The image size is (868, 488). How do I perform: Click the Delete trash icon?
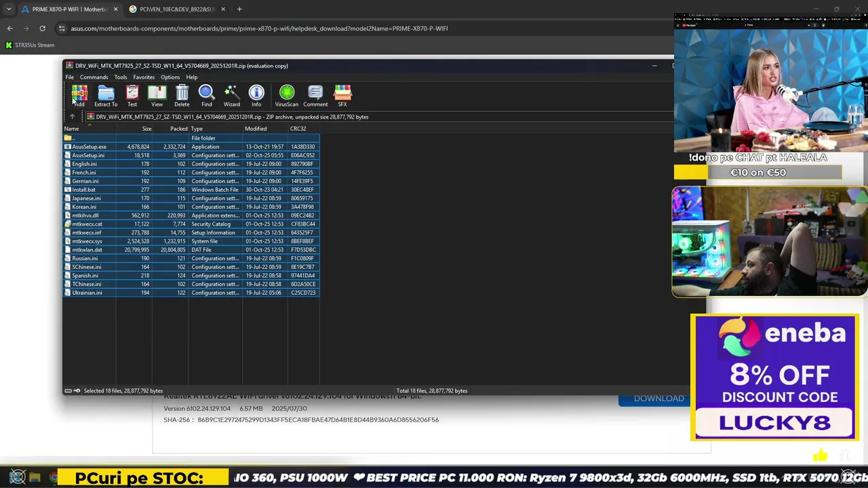[182, 96]
